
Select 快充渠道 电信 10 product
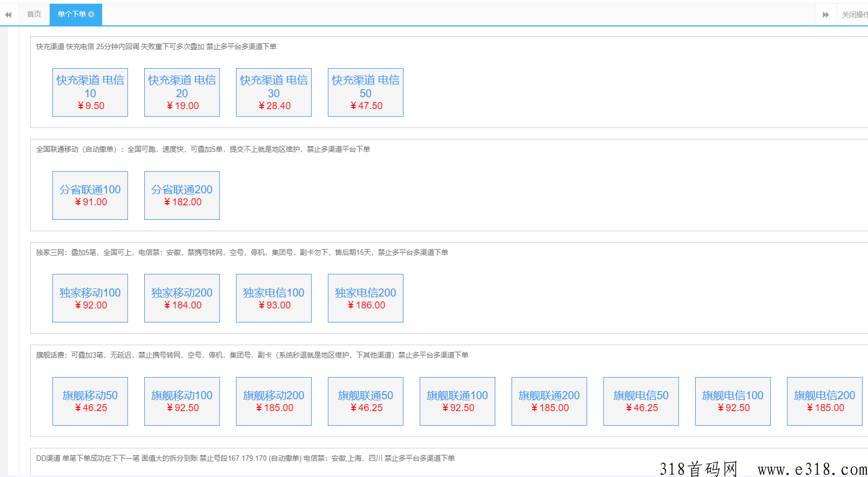90,92
